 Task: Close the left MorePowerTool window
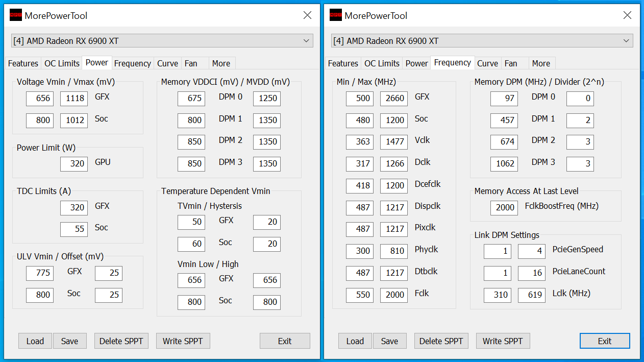click(x=308, y=15)
